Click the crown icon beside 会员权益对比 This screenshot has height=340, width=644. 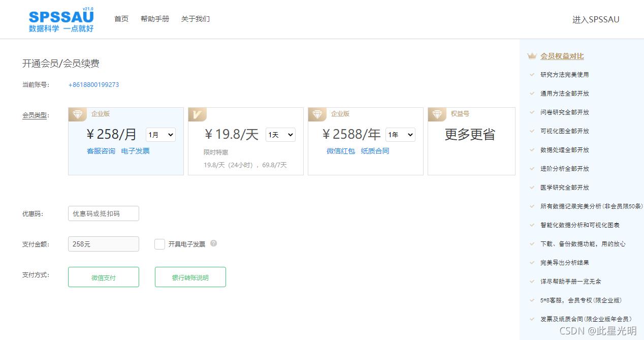531,56
